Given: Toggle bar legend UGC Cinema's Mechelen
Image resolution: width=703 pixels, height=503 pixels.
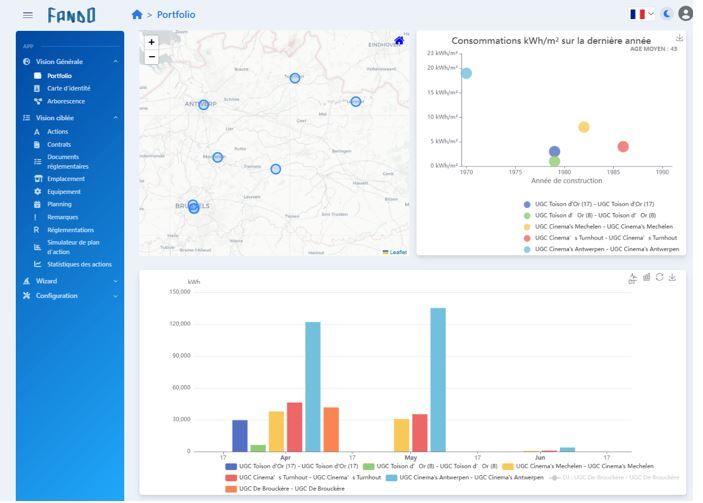Looking at the screenshot, I should (577, 466).
